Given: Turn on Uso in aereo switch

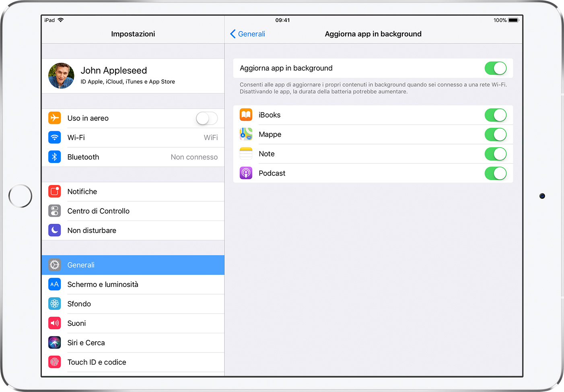Looking at the screenshot, I should point(207,118).
